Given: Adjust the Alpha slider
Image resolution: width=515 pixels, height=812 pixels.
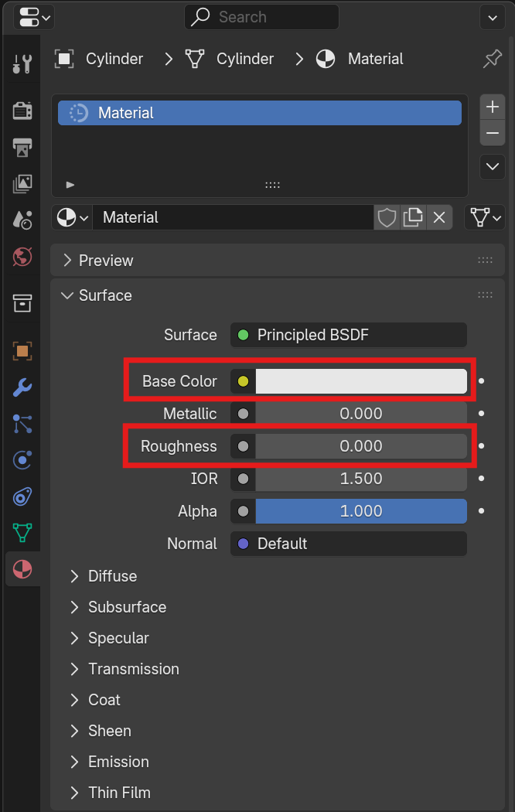Looking at the screenshot, I should click(361, 511).
